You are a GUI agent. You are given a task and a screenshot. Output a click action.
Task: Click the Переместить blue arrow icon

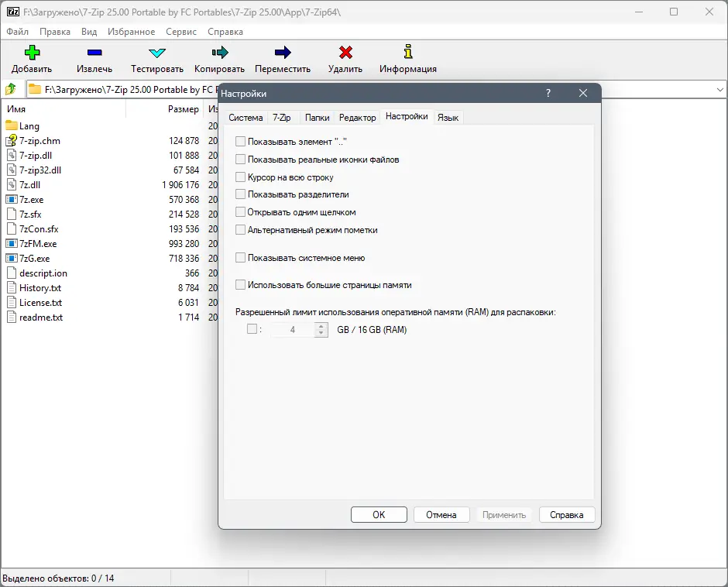(282, 53)
